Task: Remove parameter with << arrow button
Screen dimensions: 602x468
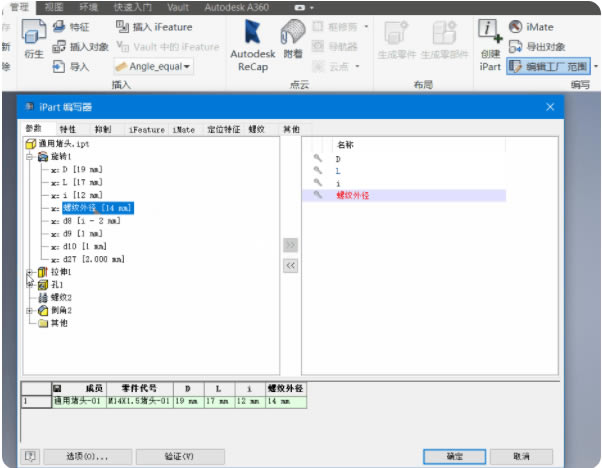Action: tap(291, 265)
